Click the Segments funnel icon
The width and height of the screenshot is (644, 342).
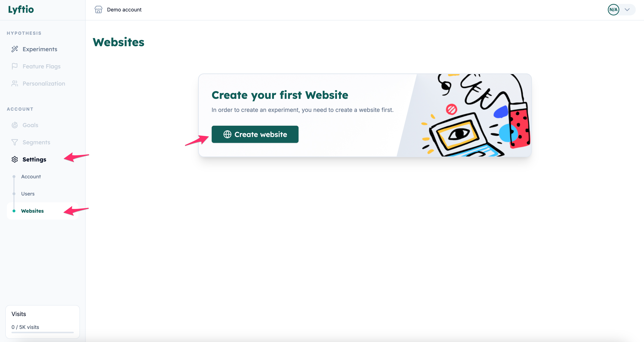tap(15, 142)
